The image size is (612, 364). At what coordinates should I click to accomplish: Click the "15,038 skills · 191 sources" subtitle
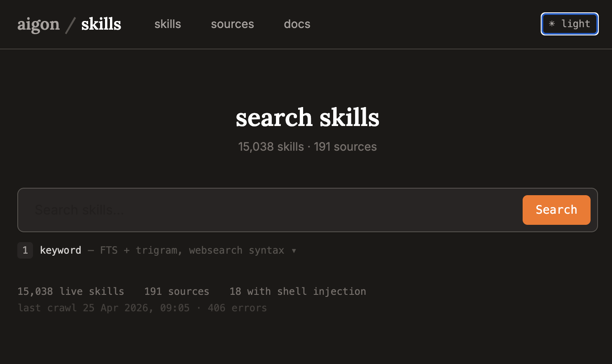click(307, 147)
